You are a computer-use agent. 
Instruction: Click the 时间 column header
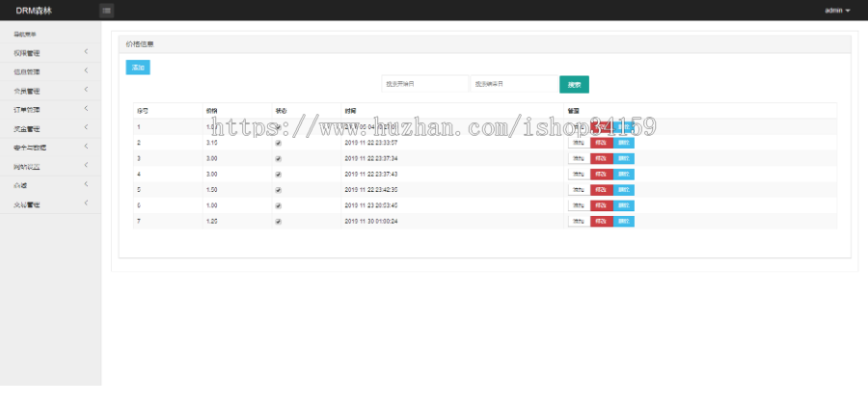[350, 111]
